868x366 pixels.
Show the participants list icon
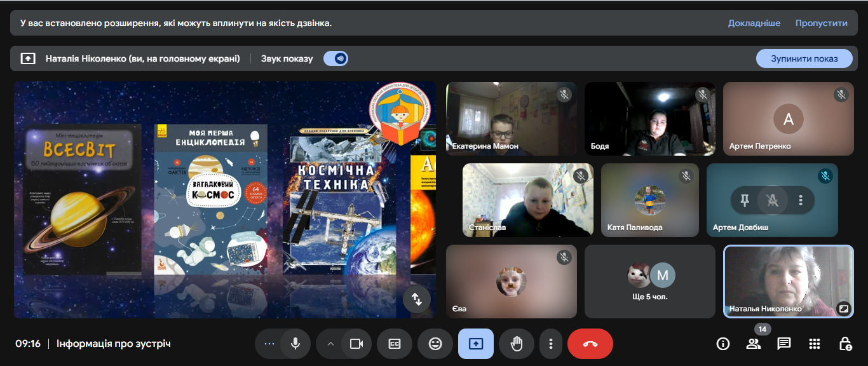[x=754, y=344]
